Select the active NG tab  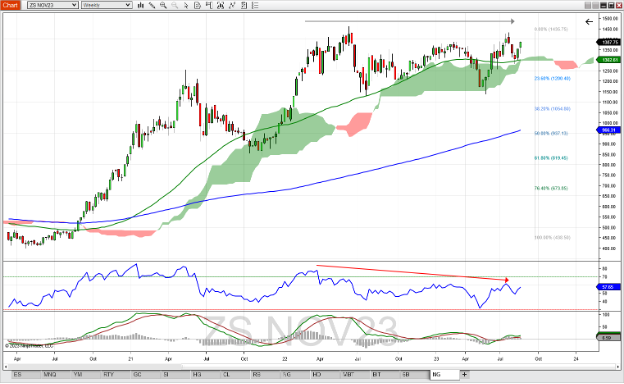[444, 374]
